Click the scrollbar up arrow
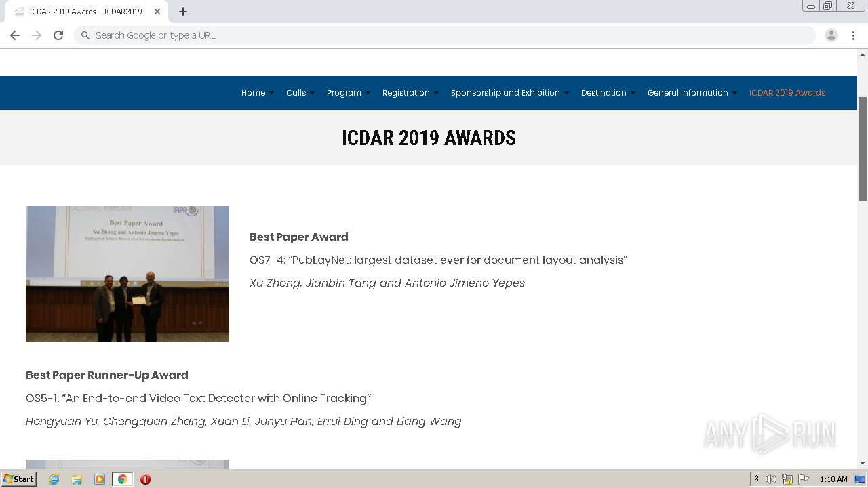Viewport: 868px width, 488px height. tap(863, 54)
